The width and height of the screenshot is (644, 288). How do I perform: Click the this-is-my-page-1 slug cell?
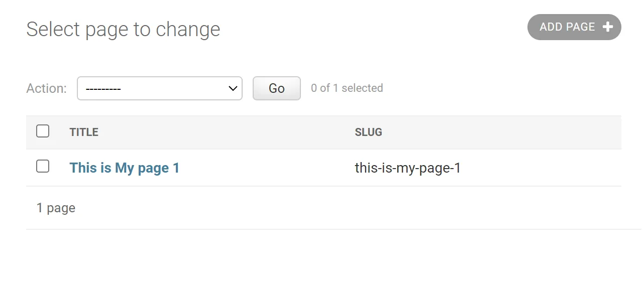pyautogui.click(x=407, y=168)
